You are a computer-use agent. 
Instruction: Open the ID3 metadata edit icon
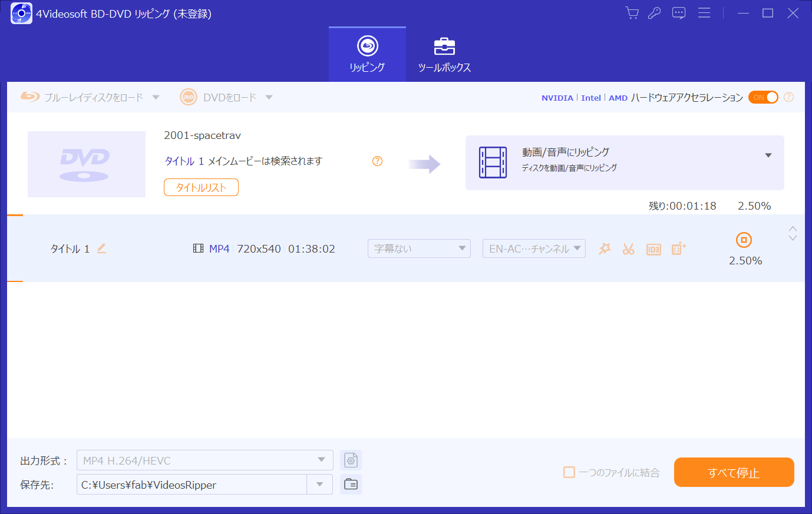click(653, 249)
